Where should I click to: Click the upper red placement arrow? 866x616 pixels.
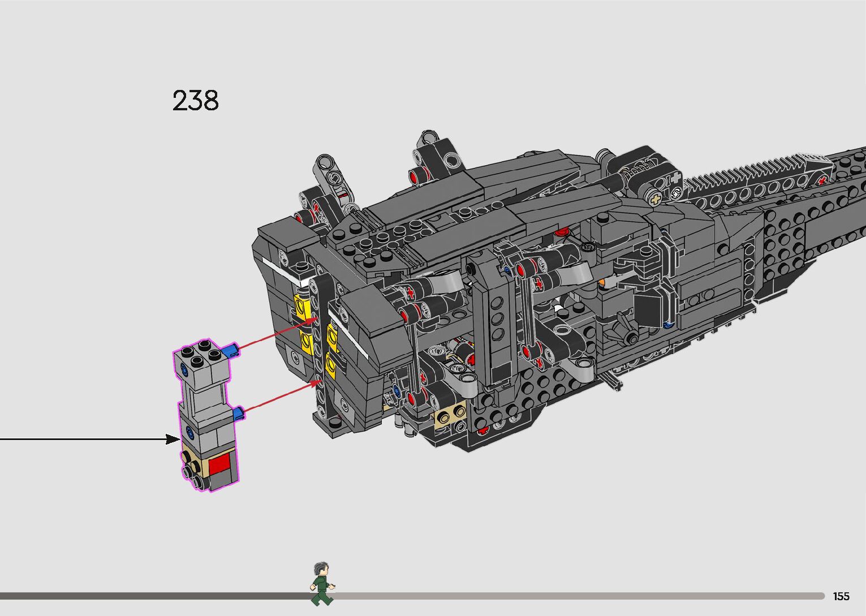click(x=276, y=335)
